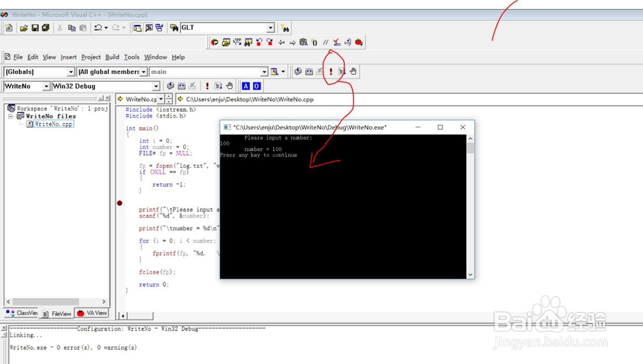Image resolution: width=643 pixels, height=364 pixels.
Task: Collapse the WriteNo files tree node
Action: (x=11, y=116)
